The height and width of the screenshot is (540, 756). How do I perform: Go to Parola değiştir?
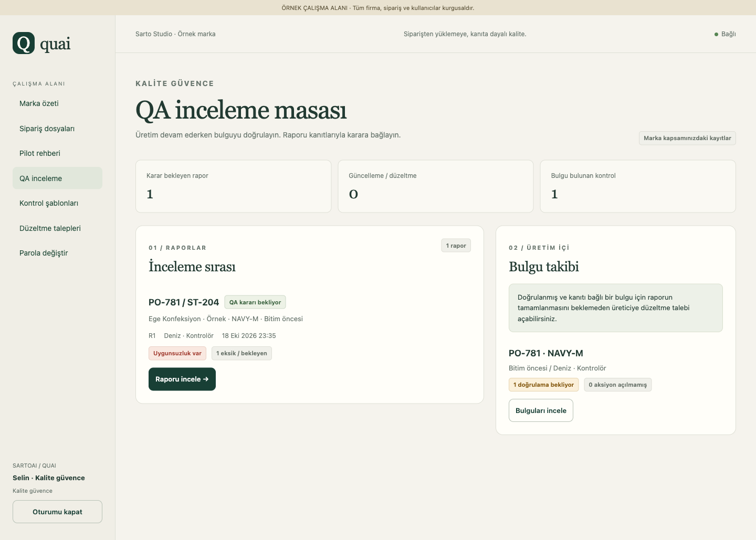[x=57, y=253]
